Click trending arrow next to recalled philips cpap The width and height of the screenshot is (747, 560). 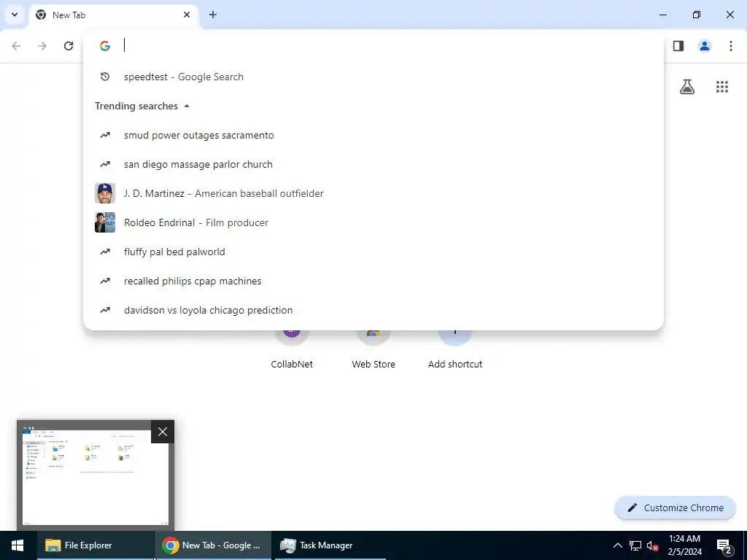[x=105, y=281]
